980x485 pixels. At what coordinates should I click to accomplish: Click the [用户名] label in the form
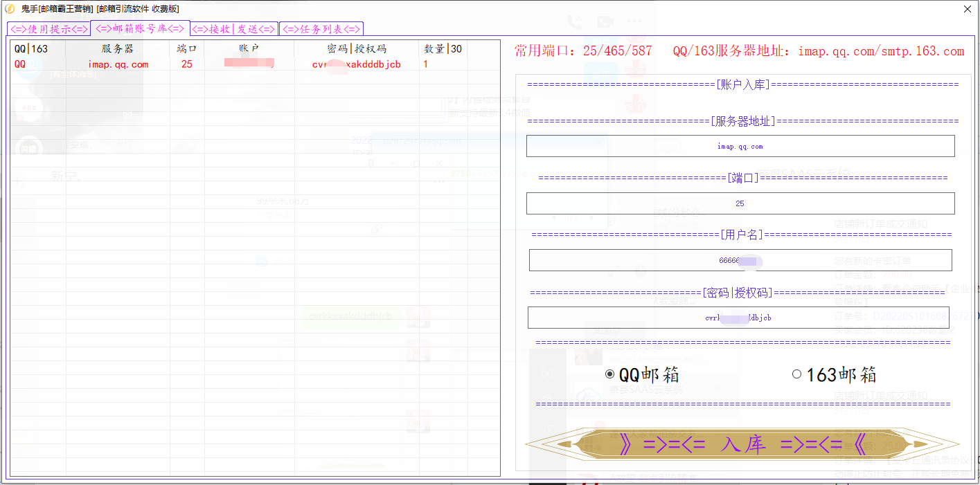(x=742, y=235)
